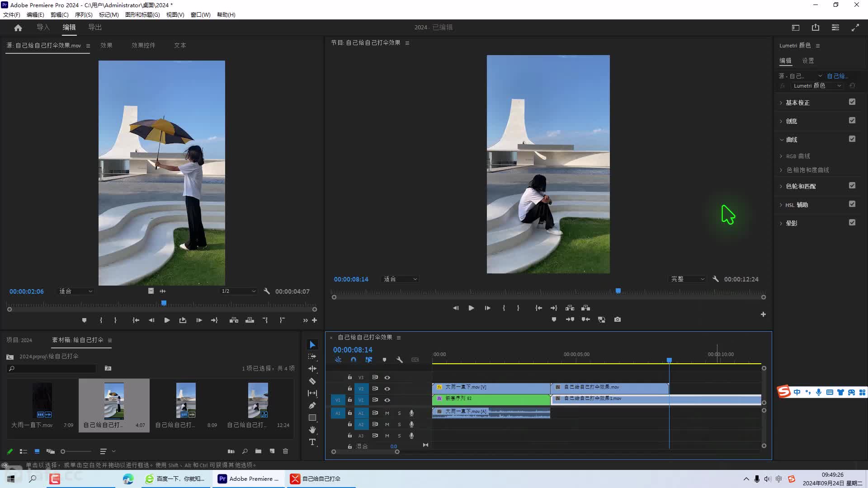Screen dimensions: 868x488
Task: Play the Program Monitor sequence
Action: pos(471,308)
